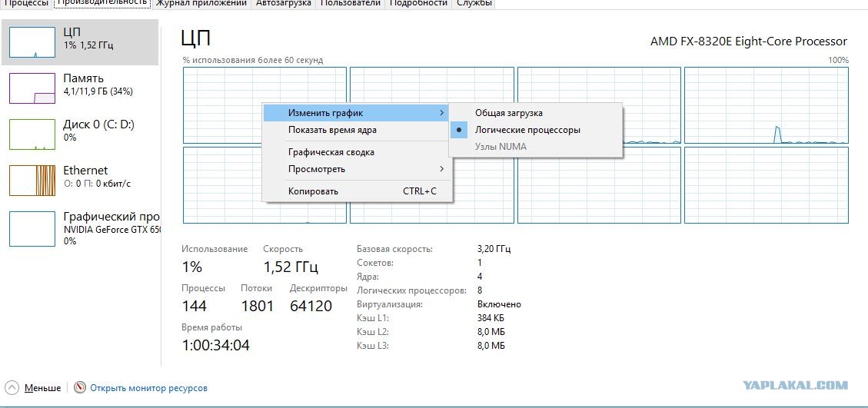The height and width of the screenshot is (408, 868).
Task: Open the Просмотреть submenu
Action: [x=358, y=169]
